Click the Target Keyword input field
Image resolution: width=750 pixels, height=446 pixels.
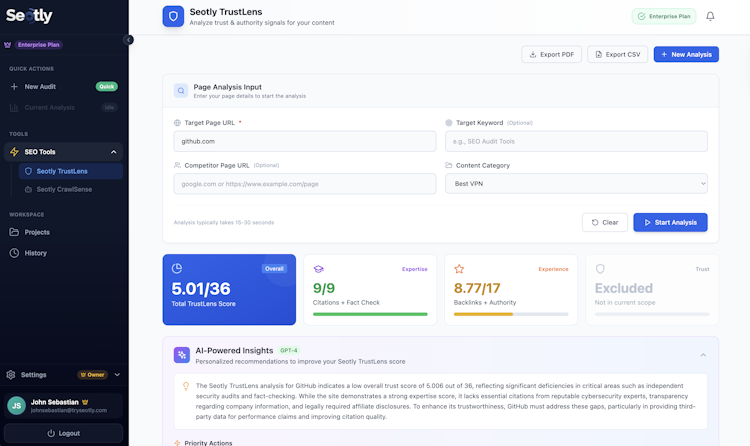(x=576, y=141)
